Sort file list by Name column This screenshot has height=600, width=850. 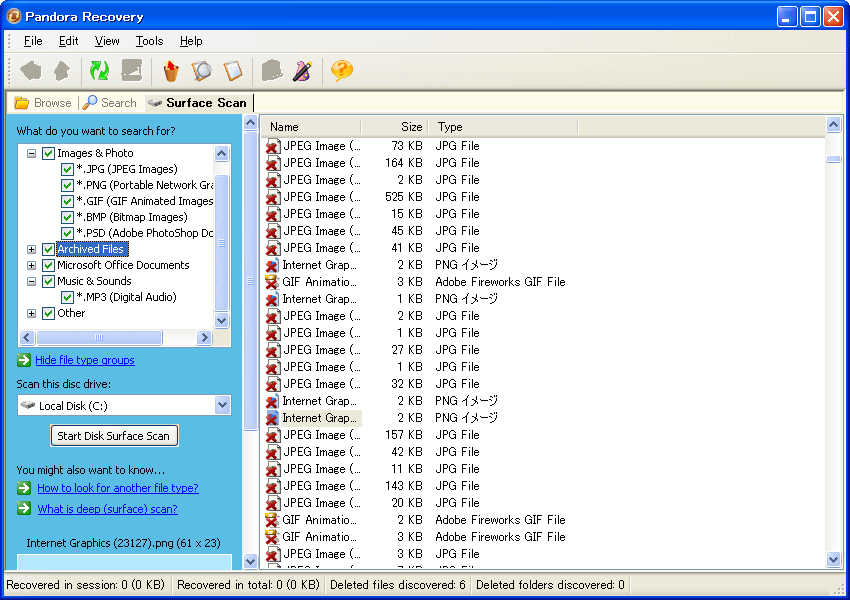pyautogui.click(x=311, y=127)
